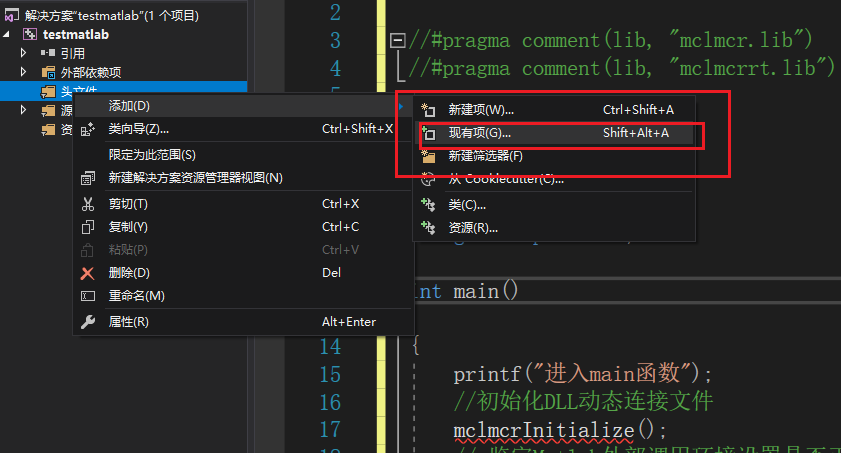Click the 资 folder icon in tree

coord(48,129)
